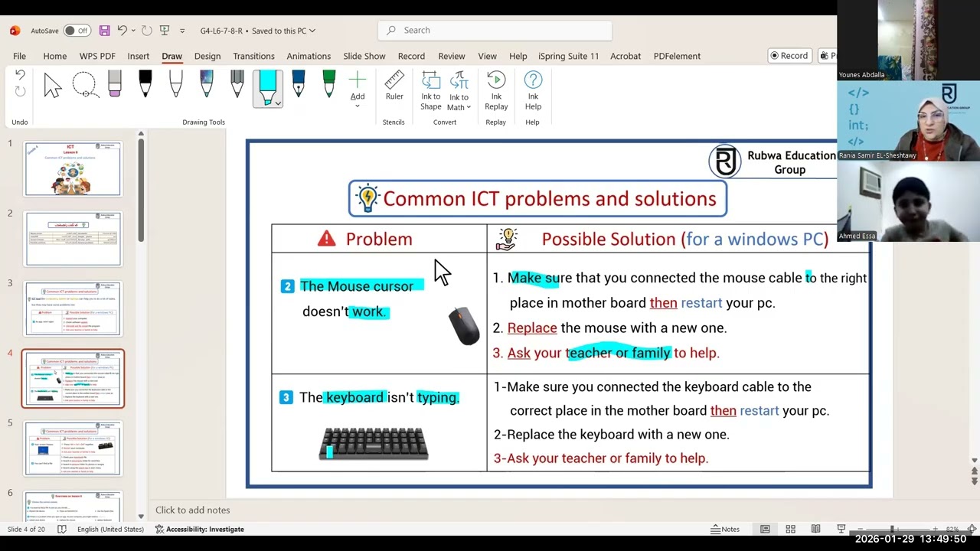Open the Transitions tab
The width and height of the screenshot is (980, 551).
coord(253,56)
